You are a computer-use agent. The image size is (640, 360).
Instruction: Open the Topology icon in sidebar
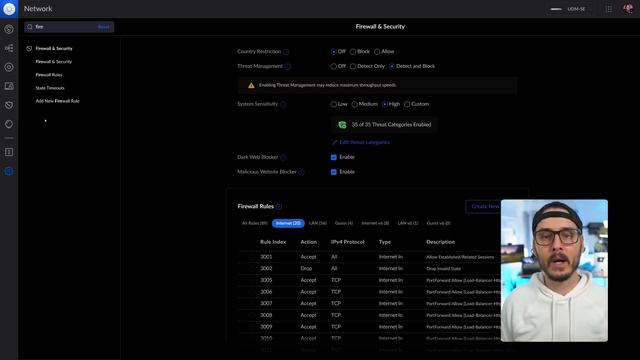point(9,48)
